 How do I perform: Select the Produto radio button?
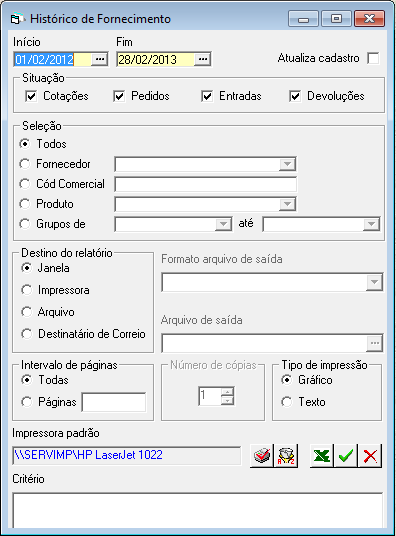click(x=25, y=204)
